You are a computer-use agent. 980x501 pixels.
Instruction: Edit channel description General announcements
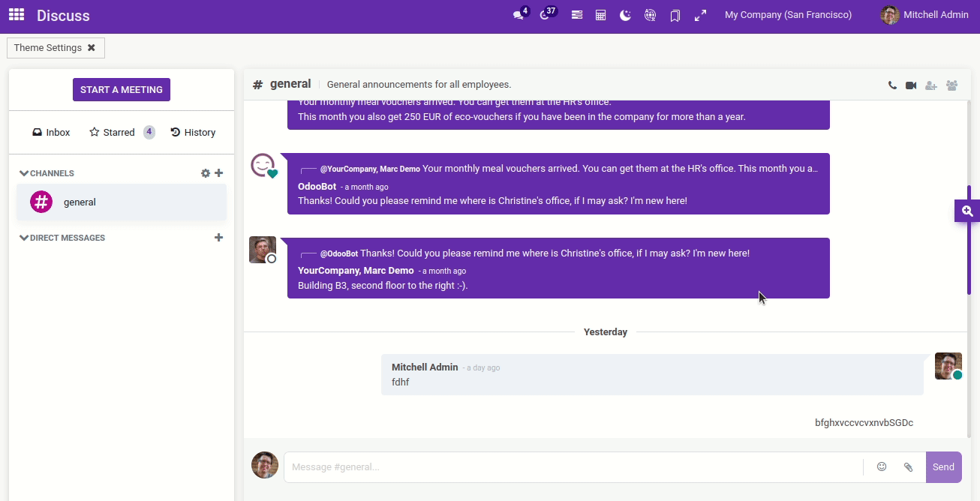(x=419, y=85)
